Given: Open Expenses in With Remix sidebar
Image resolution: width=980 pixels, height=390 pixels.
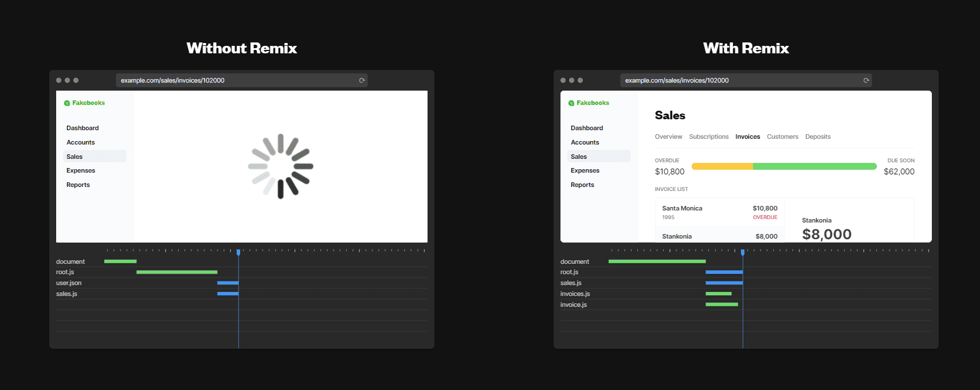Looking at the screenshot, I should [585, 170].
